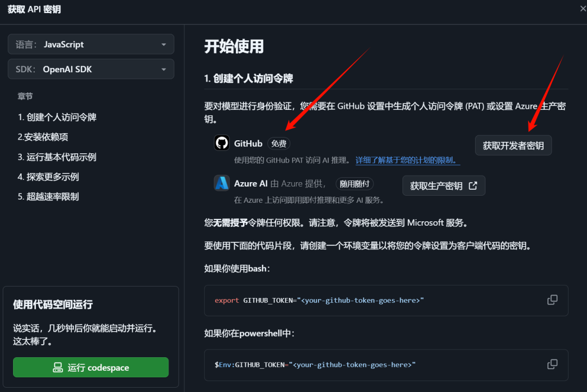The height and width of the screenshot is (392, 587).
Task: Click the 随用随付 badge next to Azure AI
Action: [354, 183]
